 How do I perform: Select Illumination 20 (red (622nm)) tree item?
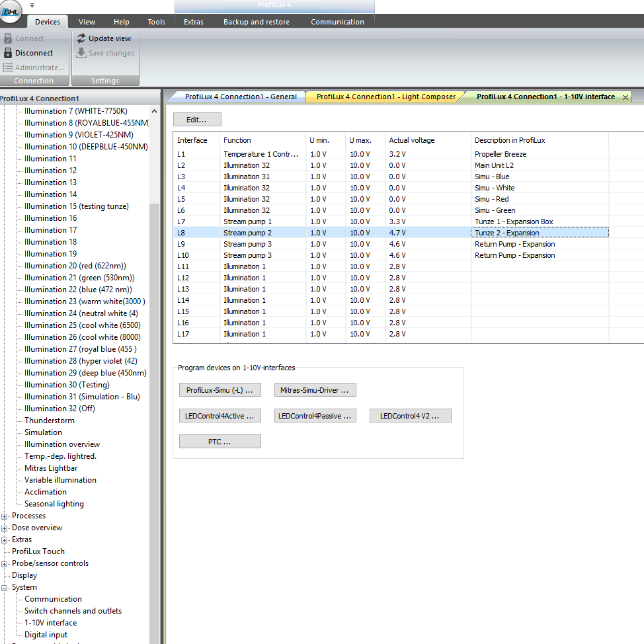(x=75, y=266)
